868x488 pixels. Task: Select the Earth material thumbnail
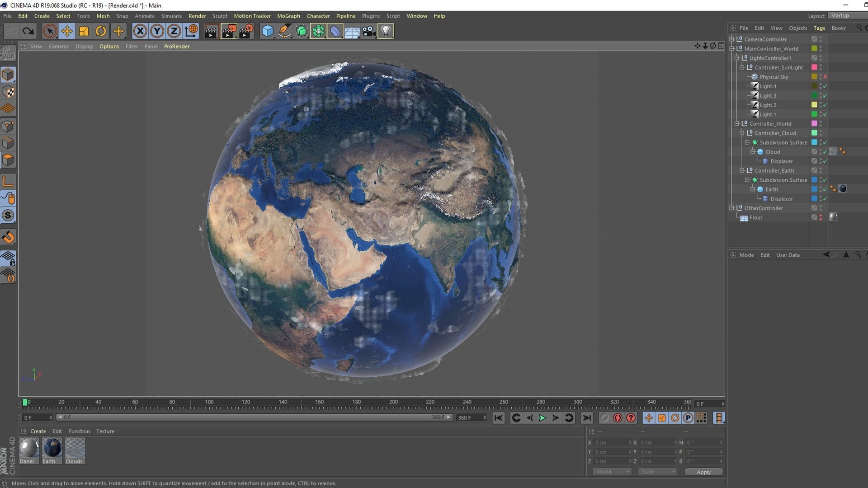coord(52,448)
